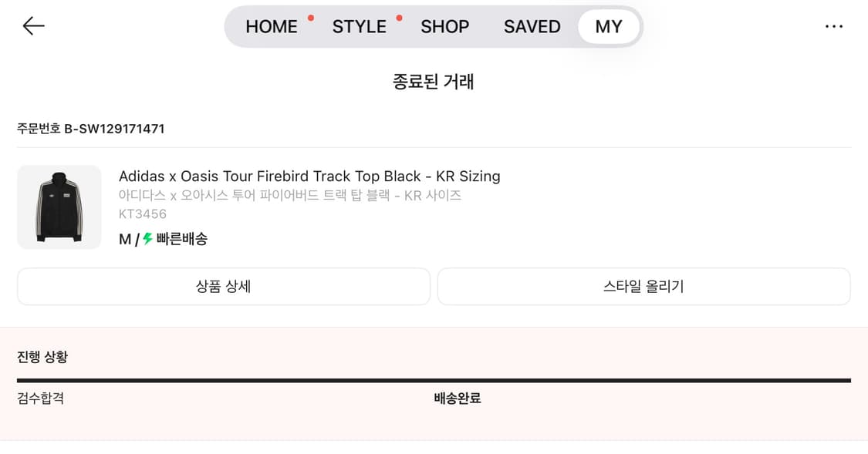
Task: Select the 배송완료 progress step
Action: pyautogui.click(x=457, y=399)
